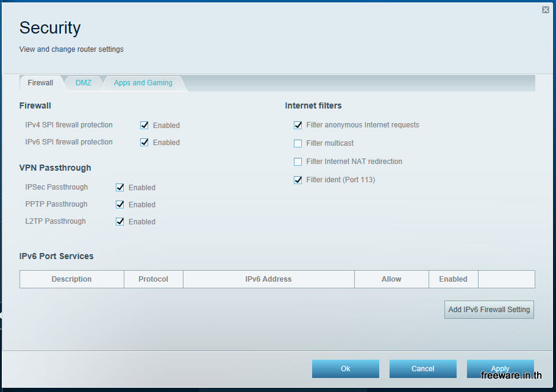Screen dimensions: 556x392
Task: Click the IPSec Passthrough label
Action: pos(56,187)
